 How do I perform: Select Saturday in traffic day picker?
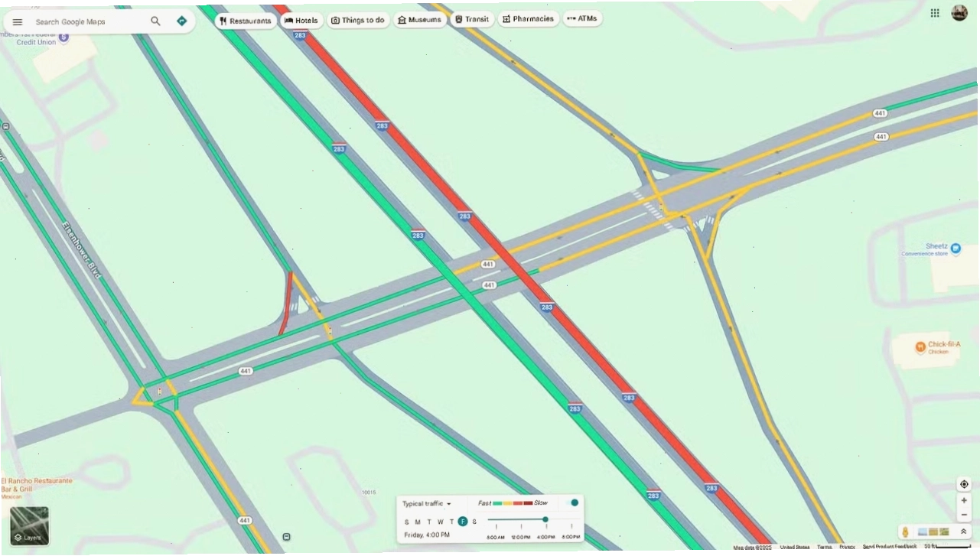[x=474, y=522]
